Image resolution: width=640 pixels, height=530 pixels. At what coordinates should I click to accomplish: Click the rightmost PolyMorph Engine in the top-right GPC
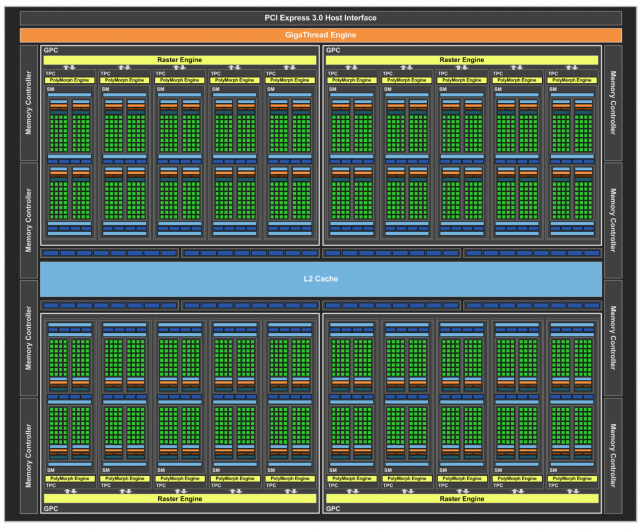click(571, 79)
